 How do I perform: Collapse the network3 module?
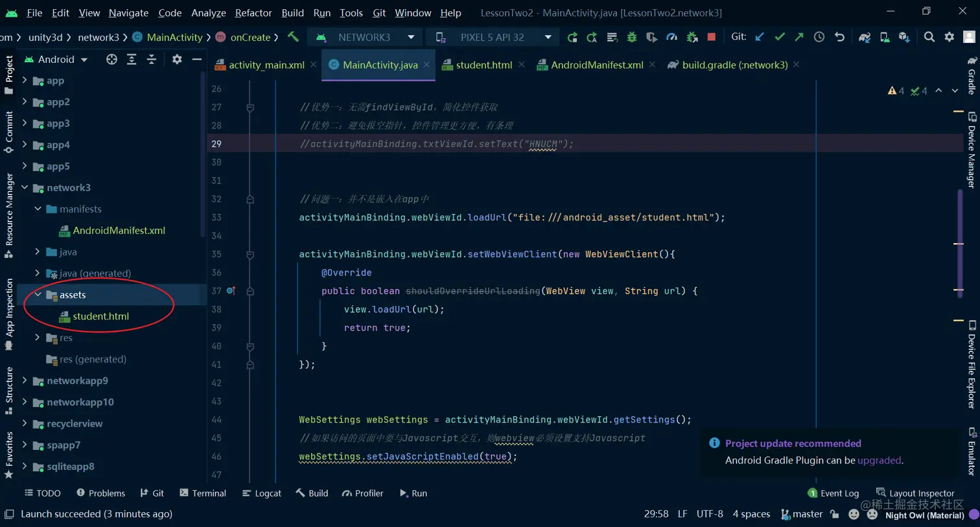coord(25,187)
